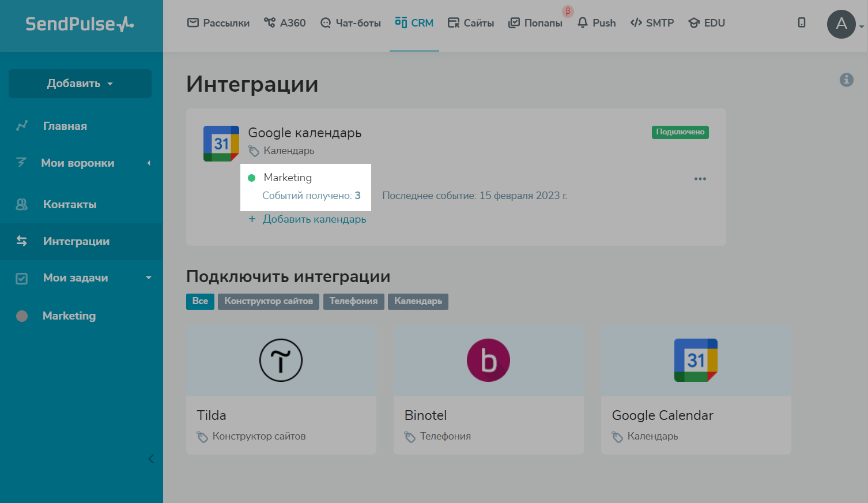The width and height of the screenshot is (868, 503).
Task: Open the Рассылки top menu
Action: click(218, 23)
